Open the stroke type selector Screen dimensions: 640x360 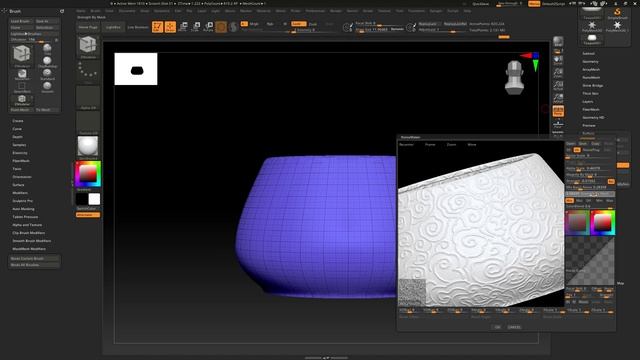tap(88, 72)
